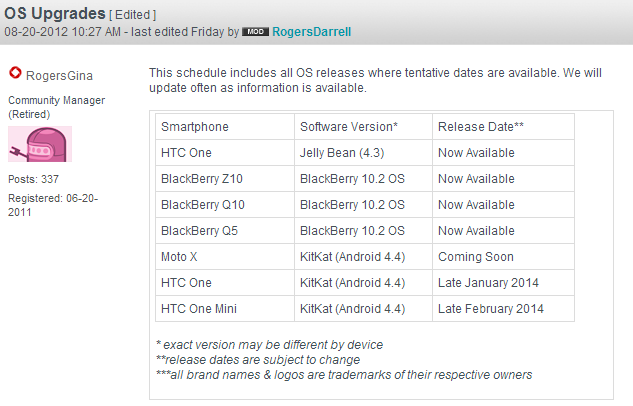
Task: Click the red Rogers logo beside RogersGina
Action: pos(15,73)
